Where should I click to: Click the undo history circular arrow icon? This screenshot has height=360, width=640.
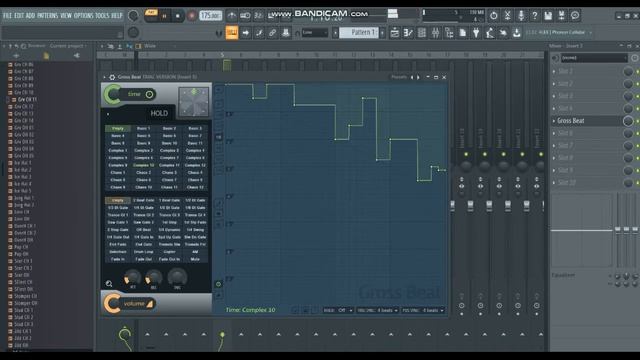click(x=493, y=16)
